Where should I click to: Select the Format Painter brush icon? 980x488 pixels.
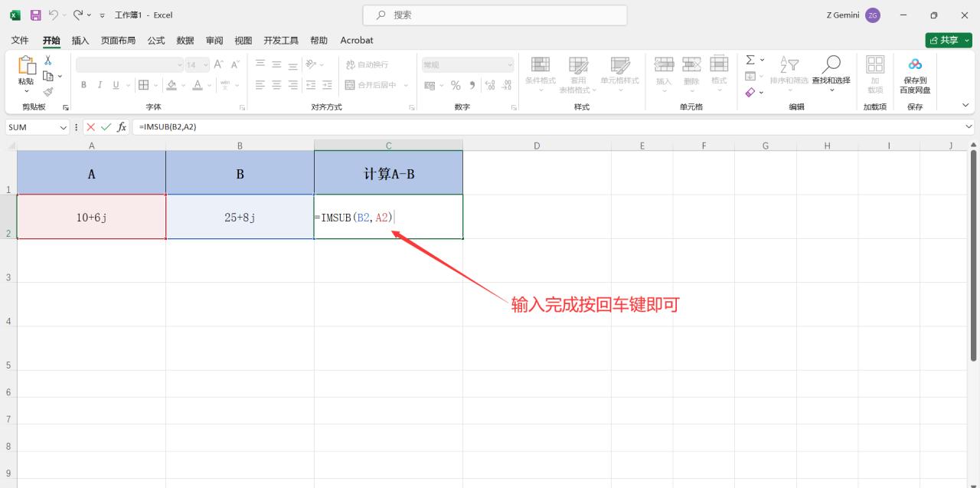coord(47,91)
